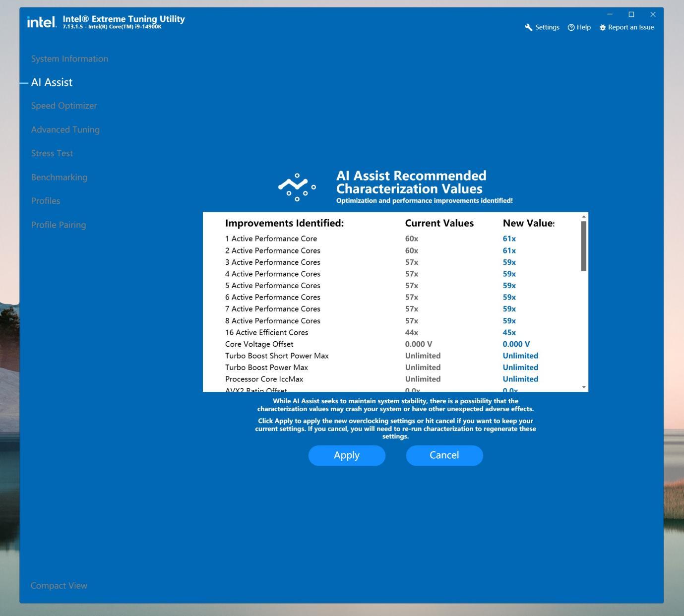Click "6 Active Performance Cores" label
684x616 pixels.
pos(273,297)
